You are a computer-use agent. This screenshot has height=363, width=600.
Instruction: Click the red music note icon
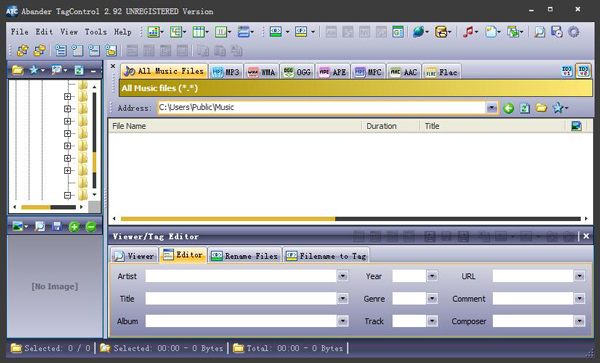point(468,32)
